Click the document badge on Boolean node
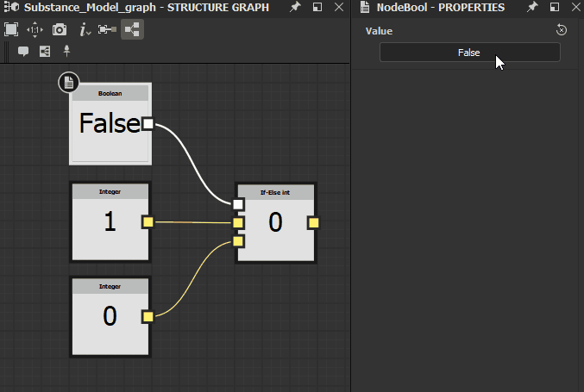The width and height of the screenshot is (584, 392). click(68, 83)
